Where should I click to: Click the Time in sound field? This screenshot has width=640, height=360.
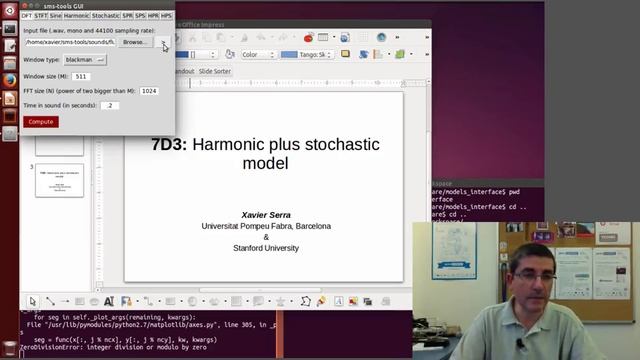[110, 105]
